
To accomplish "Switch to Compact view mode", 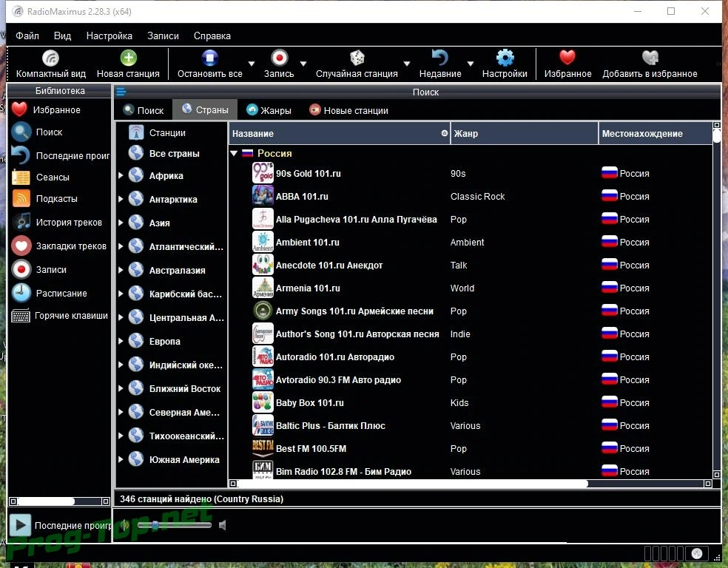I will pos(50,64).
